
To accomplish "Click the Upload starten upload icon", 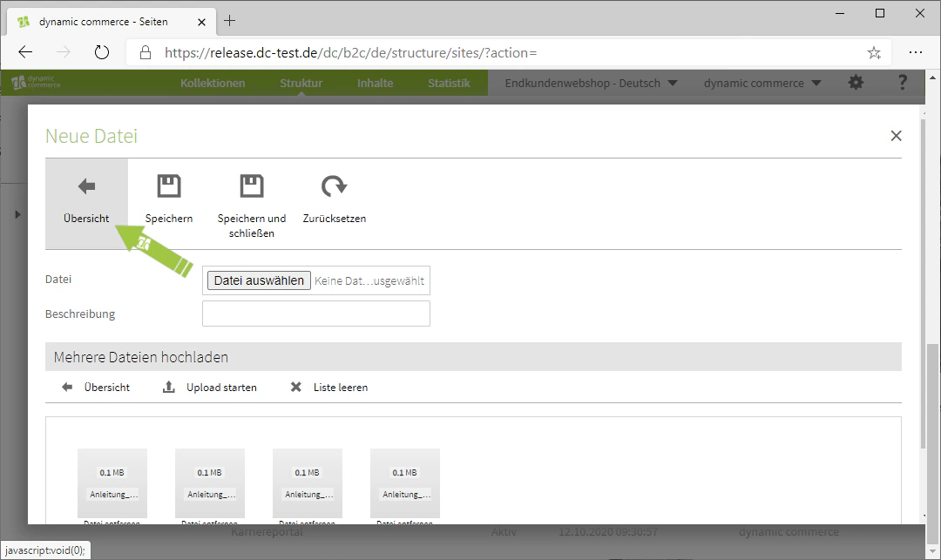I will pos(169,388).
